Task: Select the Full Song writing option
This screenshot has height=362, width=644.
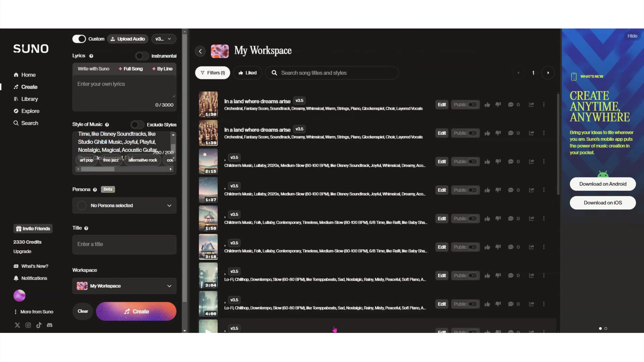Action: 131,69
